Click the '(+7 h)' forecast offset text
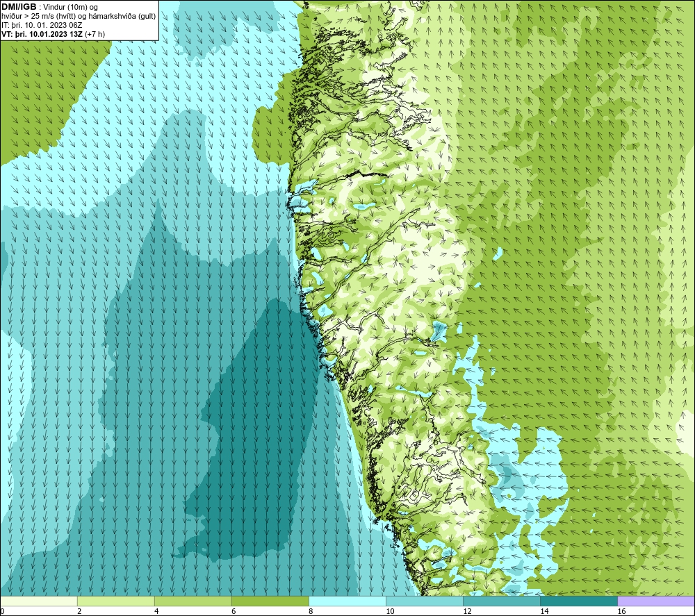 click(95, 34)
